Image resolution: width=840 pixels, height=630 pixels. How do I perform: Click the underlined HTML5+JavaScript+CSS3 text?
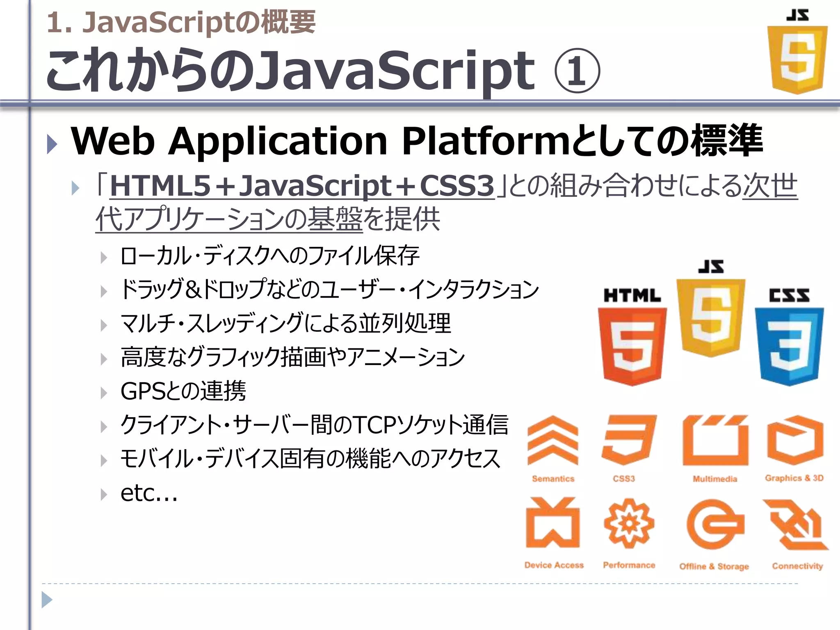point(302,186)
